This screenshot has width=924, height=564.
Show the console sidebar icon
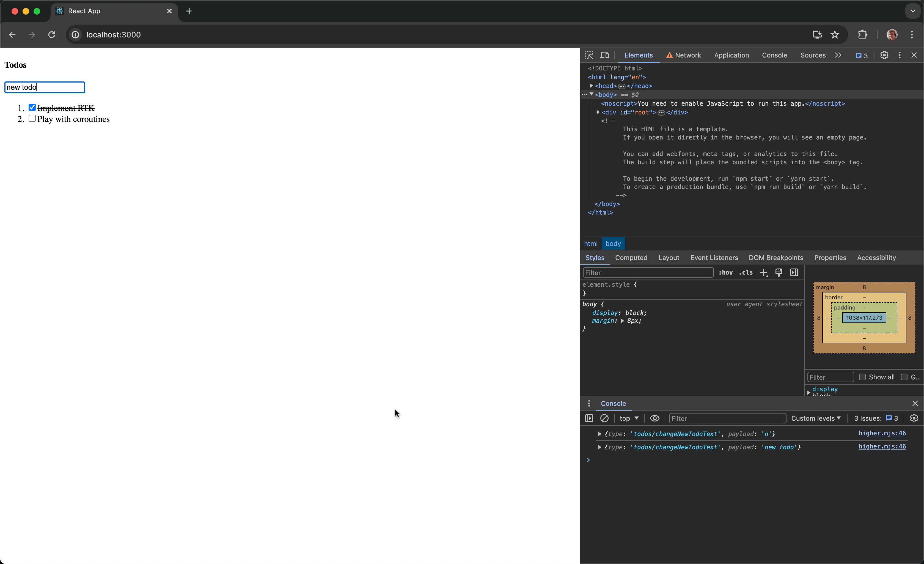tap(589, 418)
